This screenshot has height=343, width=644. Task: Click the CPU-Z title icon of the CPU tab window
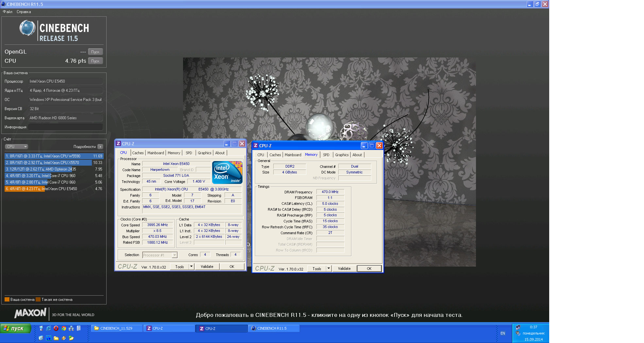coord(118,143)
